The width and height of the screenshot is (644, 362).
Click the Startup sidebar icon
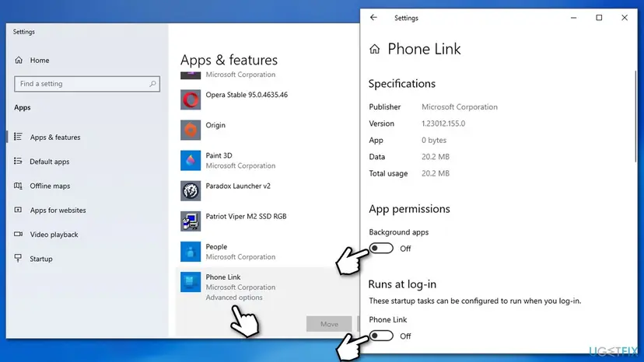[x=18, y=258]
